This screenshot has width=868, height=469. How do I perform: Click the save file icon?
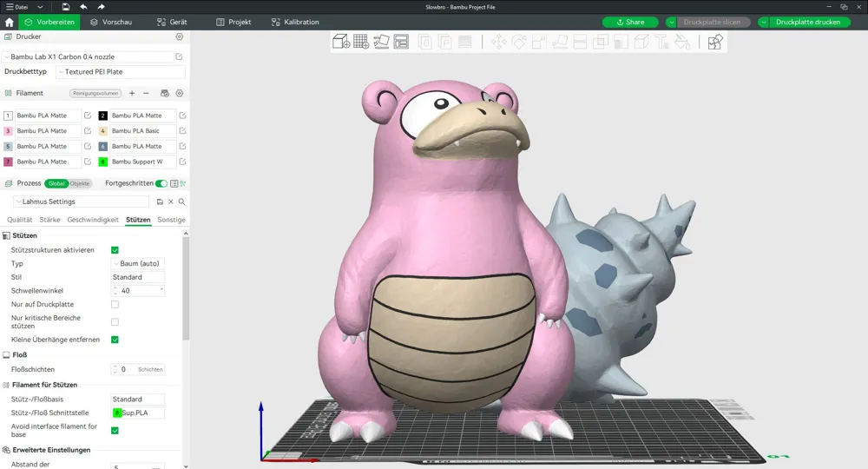[65, 7]
